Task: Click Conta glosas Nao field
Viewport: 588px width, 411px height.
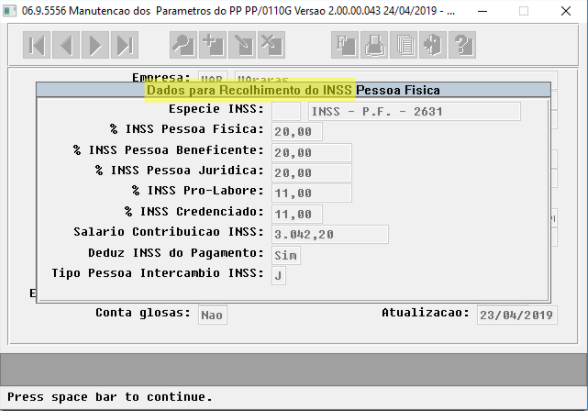Action: pos(213,315)
